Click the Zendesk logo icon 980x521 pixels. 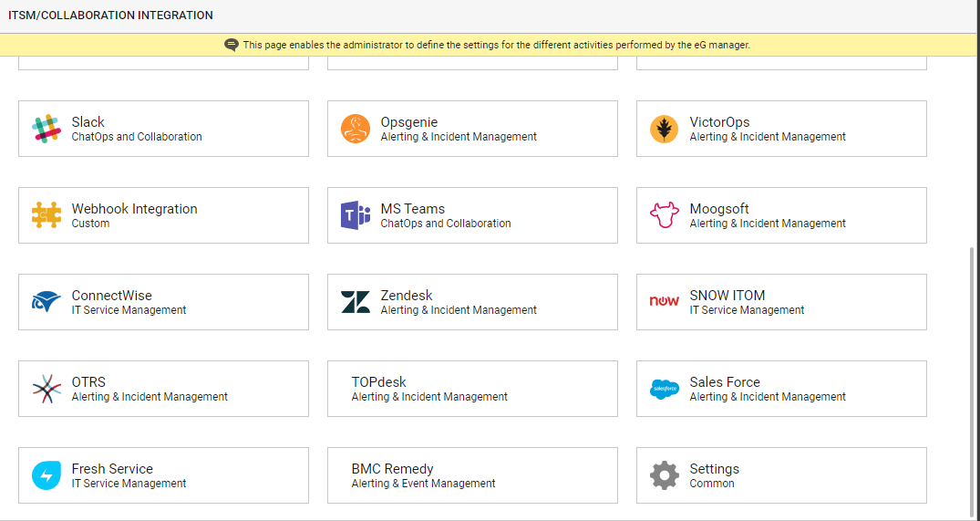click(x=356, y=301)
